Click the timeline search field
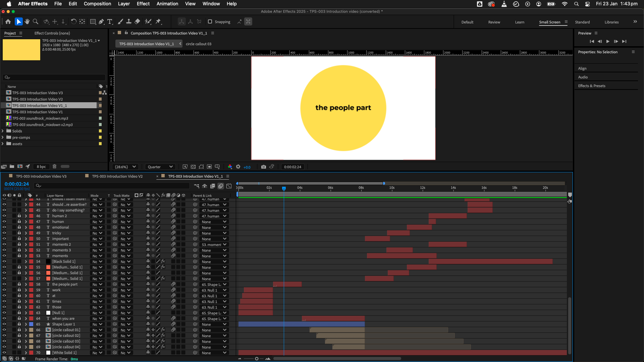This screenshot has width=644, height=362. coord(114,186)
